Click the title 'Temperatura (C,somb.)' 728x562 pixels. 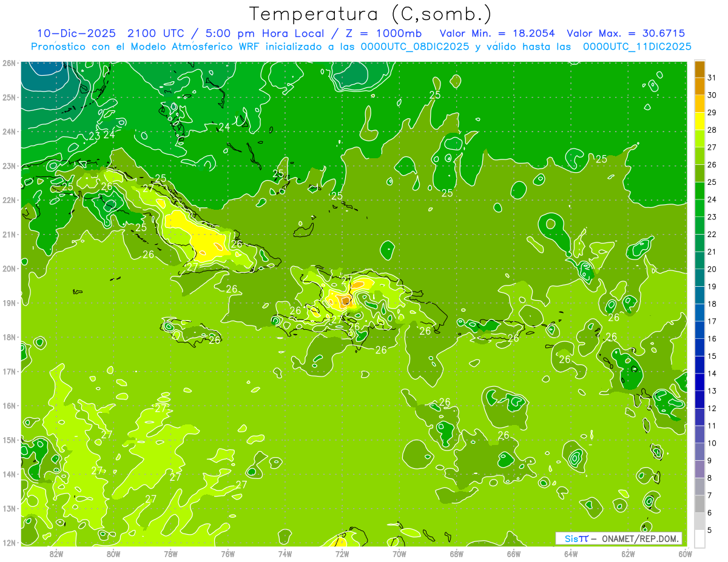371,14
